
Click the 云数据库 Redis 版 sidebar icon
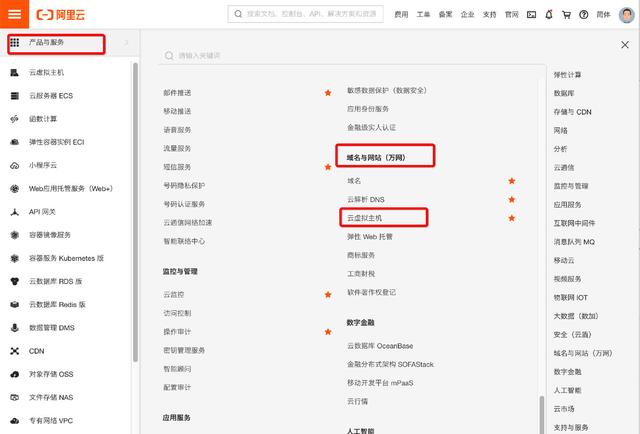point(15,305)
